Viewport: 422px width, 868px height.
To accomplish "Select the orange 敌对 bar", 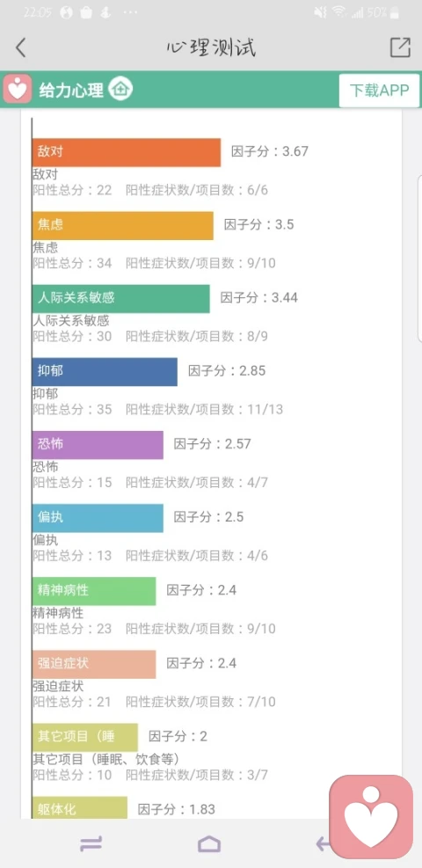I will pyautogui.click(x=126, y=152).
